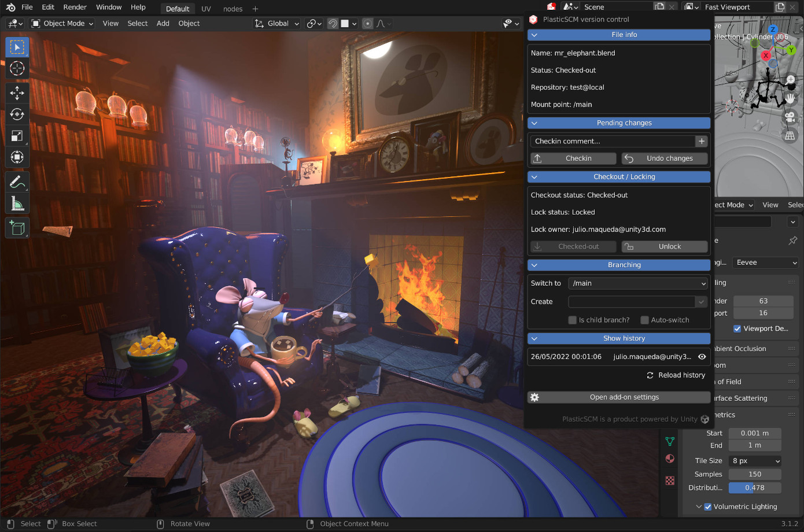Activate the Cursor tool
Image resolution: width=804 pixels, height=532 pixels.
pyautogui.click(x=17, y=68)
